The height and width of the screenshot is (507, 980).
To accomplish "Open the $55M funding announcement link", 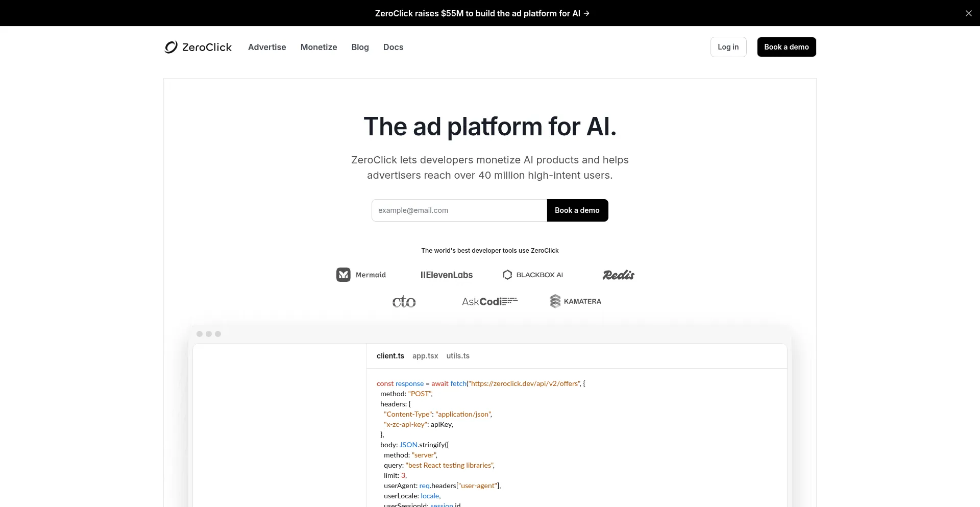I will [x=482, y=13].
